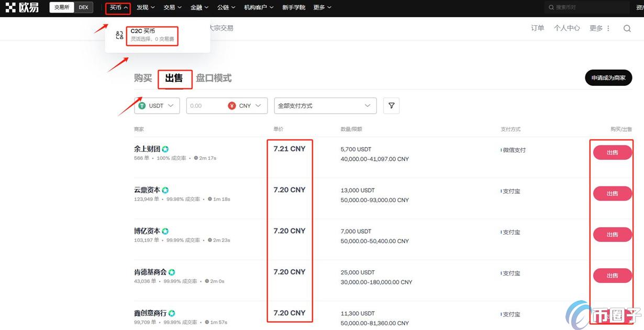This screenshot has width=644, height=330.
Task: Click the red CNY currency icon
Action: [231, 105]
